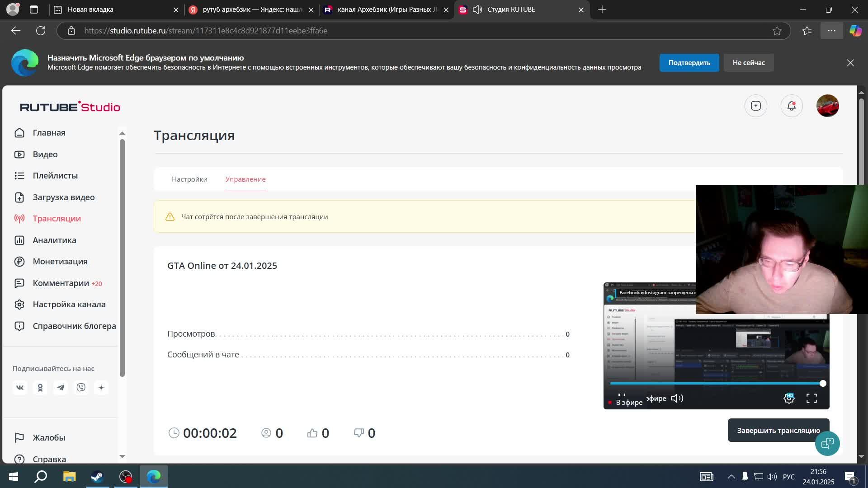Switch to the рутуб архебзик Яндекс tab

(x=251, y=9)
